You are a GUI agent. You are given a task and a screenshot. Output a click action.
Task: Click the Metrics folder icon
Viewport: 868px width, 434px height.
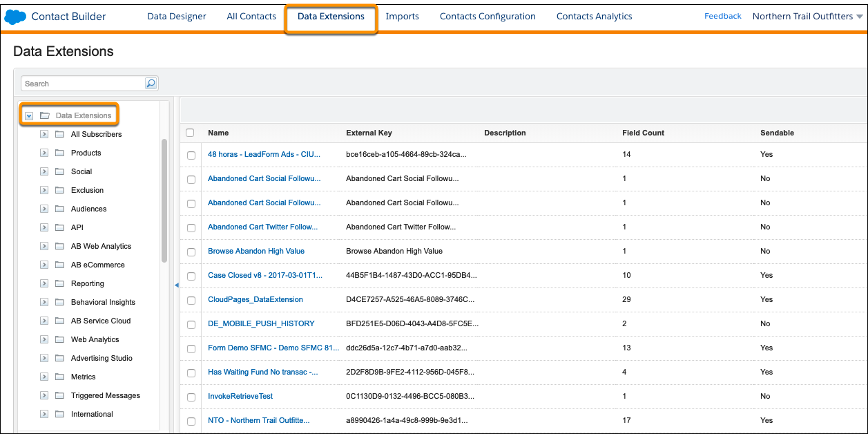coord(59,377)
